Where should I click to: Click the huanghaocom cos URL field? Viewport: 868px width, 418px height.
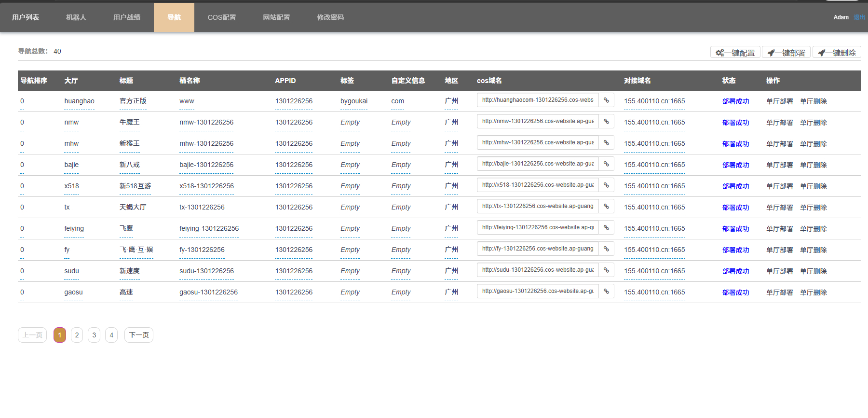tap(538, 100)
